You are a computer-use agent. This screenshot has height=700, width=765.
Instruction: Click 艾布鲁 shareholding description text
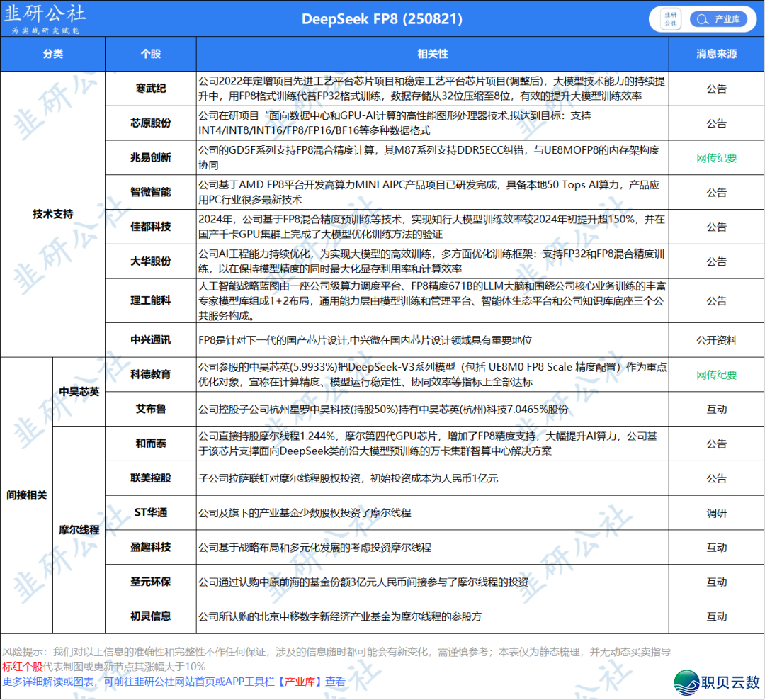[x=383, y=410]
